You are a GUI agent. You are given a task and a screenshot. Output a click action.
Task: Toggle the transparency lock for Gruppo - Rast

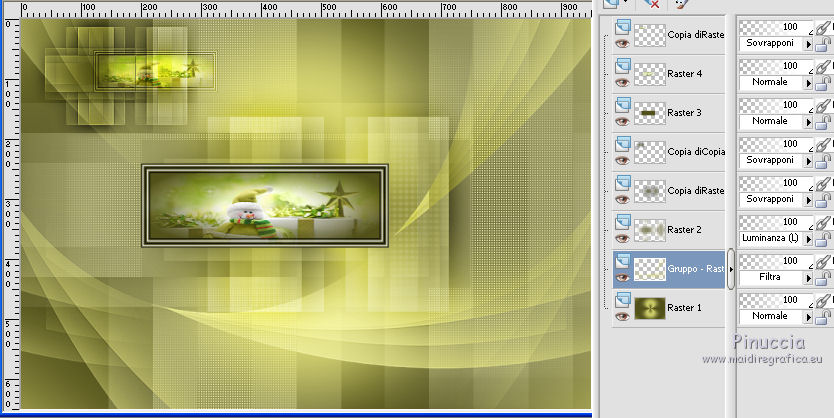point(822,278)
